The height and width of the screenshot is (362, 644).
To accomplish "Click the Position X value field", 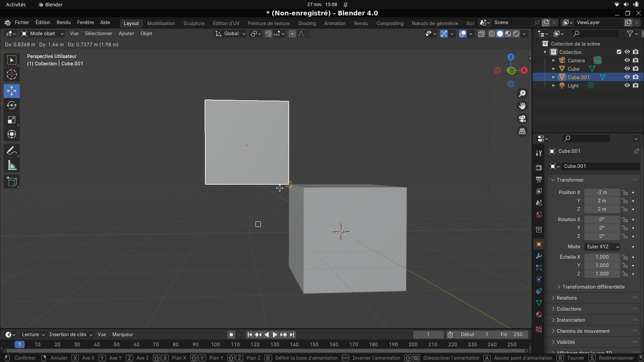I will tap(602, 192).
